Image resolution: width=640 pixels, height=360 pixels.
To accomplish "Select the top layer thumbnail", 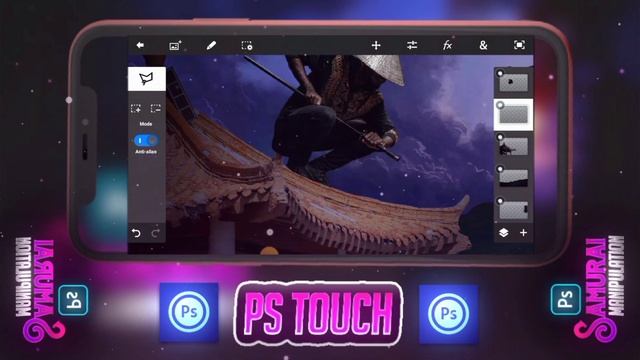I will 513,83.
